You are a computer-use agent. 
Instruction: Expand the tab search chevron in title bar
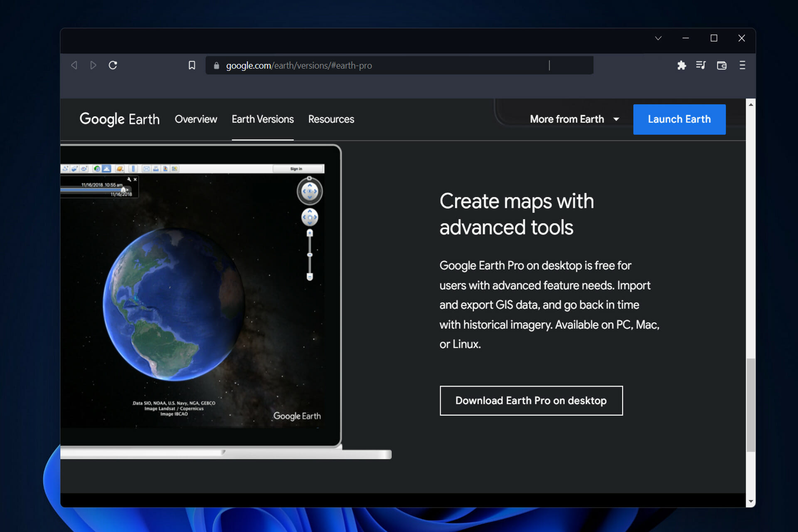pyautogui.click(x=658, y=38)
